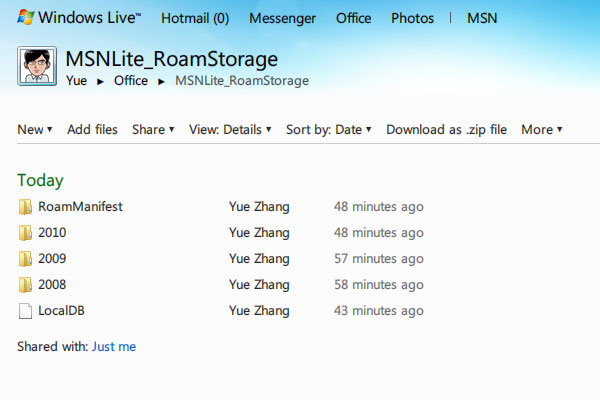This screenshot has height=400, width=600.
Task: Click the 2008 folder icon
Action: tap(26, 285)
